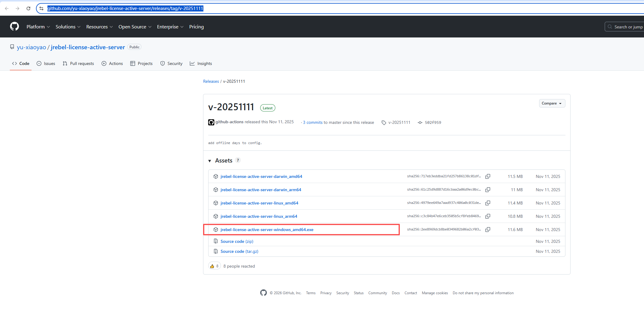The image size is (644, 309).
Task: Open Privacy footer link
Action: [326, 293]
